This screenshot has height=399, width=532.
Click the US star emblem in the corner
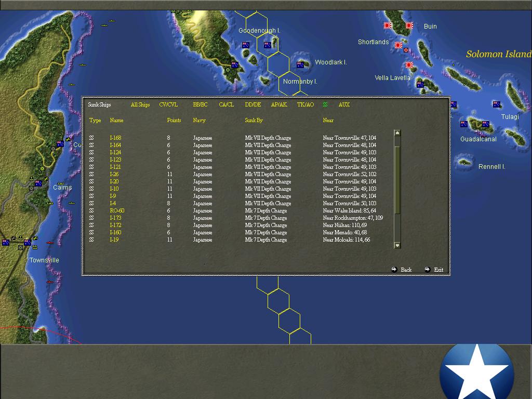tap(477, 371)
